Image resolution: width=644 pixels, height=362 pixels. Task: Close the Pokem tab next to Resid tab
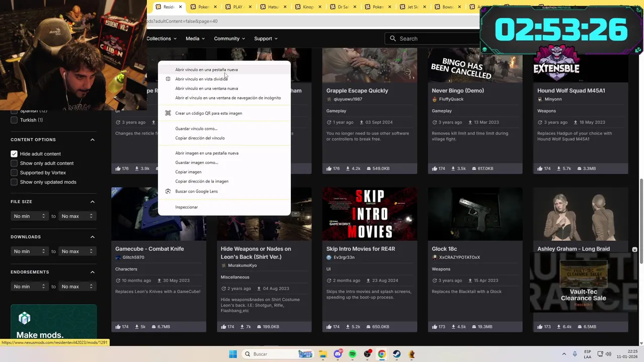(x=215, y=7)
